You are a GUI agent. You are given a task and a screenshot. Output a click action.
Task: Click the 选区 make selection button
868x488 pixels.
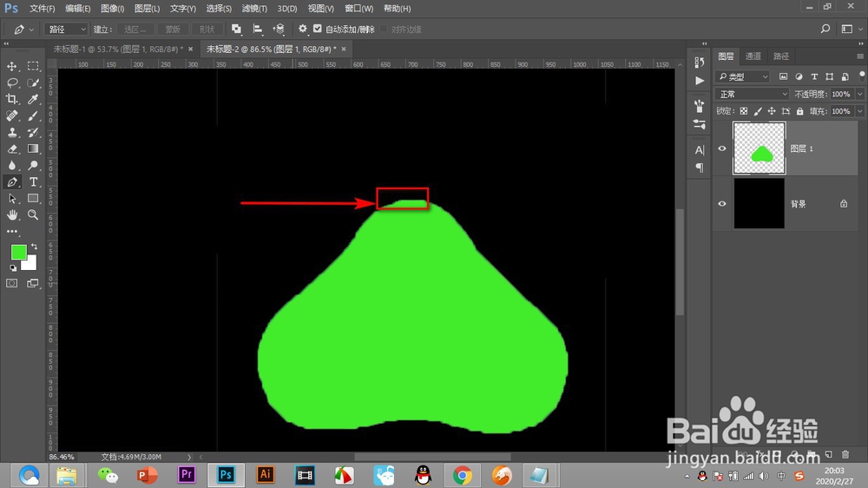point(135,30)
